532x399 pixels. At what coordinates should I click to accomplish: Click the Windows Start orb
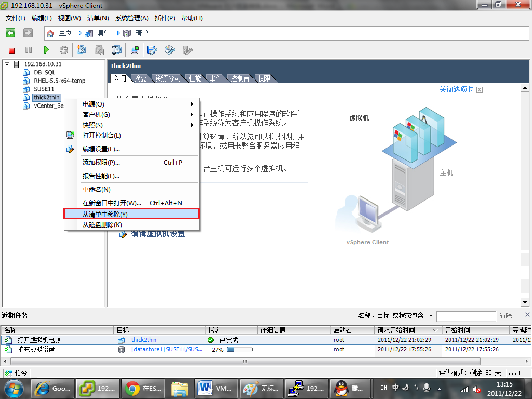14,389
